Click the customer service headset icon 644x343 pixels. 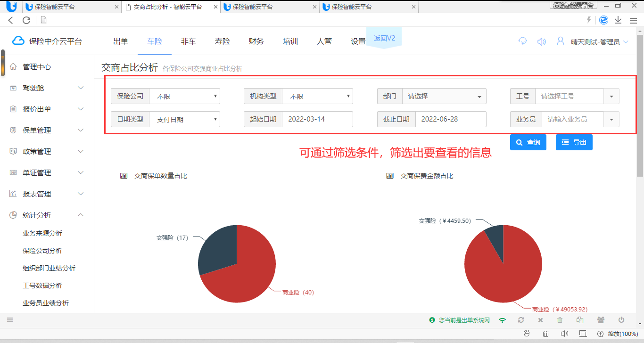(x=522, y=41)
